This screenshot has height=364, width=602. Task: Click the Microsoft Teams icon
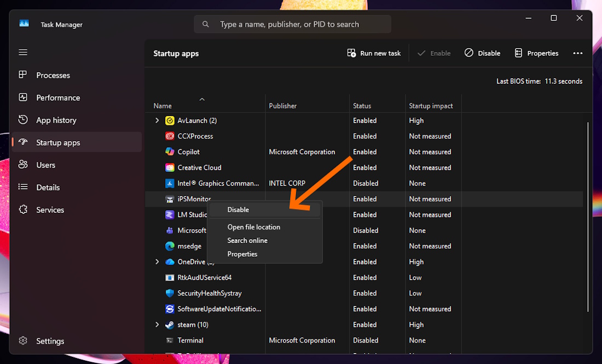click(170, 231)
